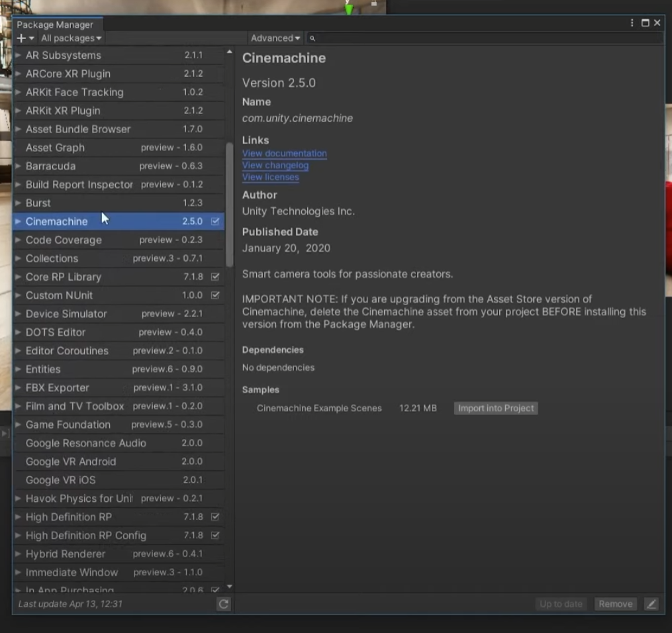Screen dimensions: 672x633
Task: Expand the DOTS Editor arrow
Action: (x=18, y=332)
